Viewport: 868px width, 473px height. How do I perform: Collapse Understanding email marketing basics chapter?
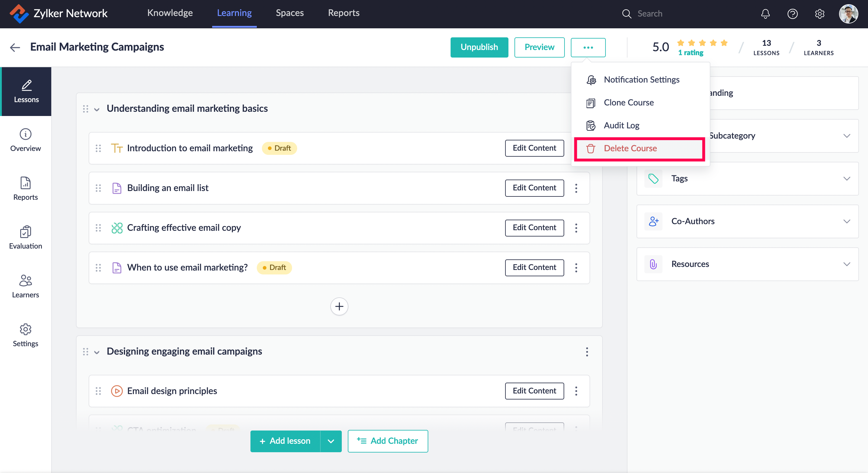click(97, 109)
